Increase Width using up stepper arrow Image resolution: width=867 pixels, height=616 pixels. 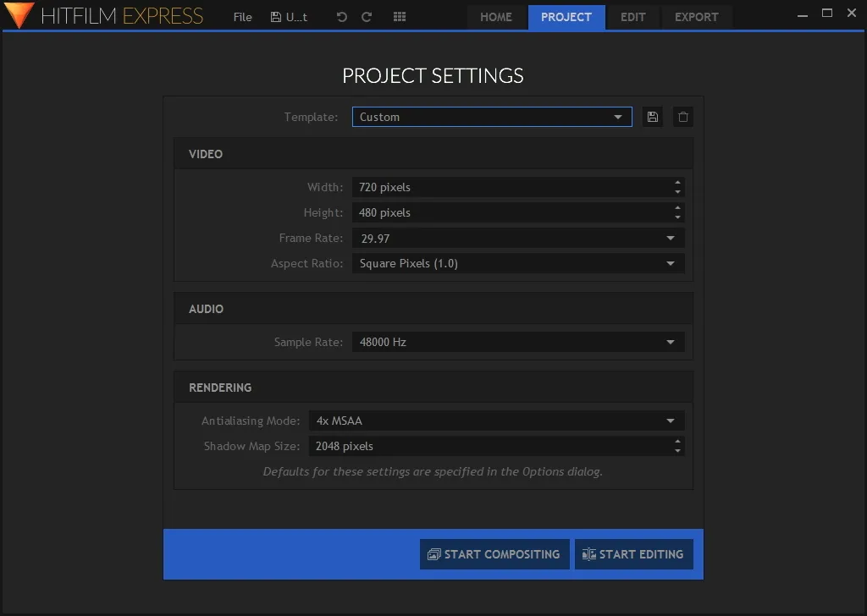[x=677, y=182]
